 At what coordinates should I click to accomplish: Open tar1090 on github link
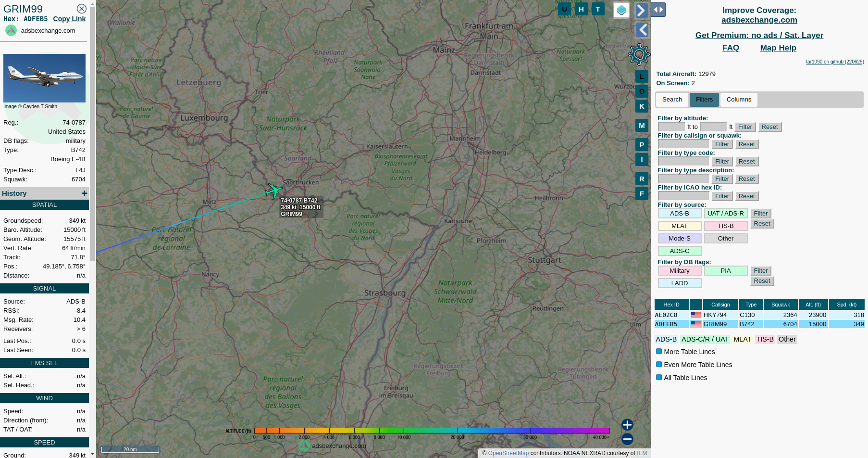pyautogui.click(x=835, y=62)
